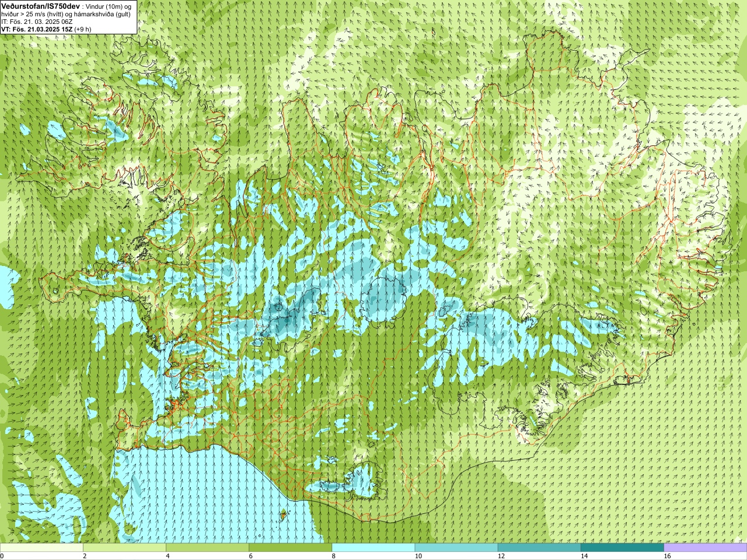Screen dimensions: 747x560
Task: Select the light green 2–4 m/s color swatch
Action: click(124, 548)
